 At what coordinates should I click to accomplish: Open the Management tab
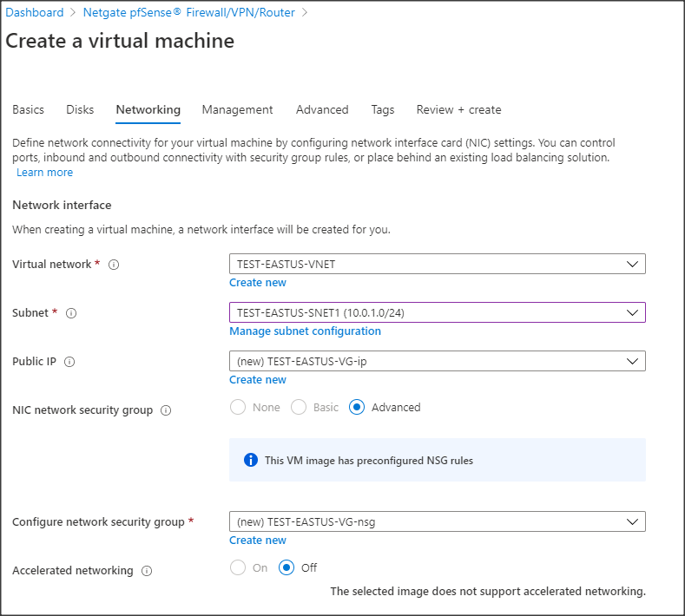click(x=237, y=110)
